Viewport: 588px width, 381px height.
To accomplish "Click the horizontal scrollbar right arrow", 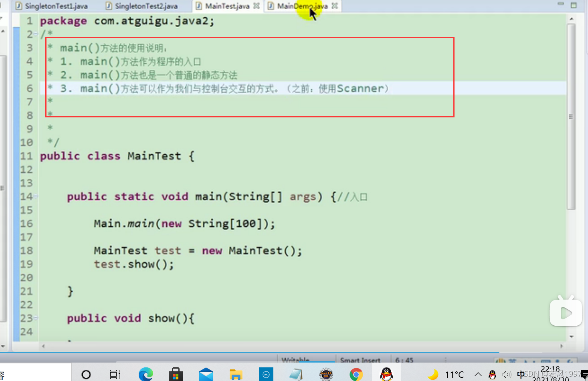I will click(x=562, y=346).
